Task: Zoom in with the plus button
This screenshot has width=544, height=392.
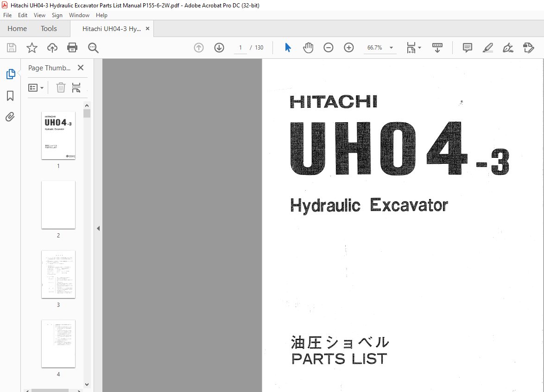Action: click(348, 48)
